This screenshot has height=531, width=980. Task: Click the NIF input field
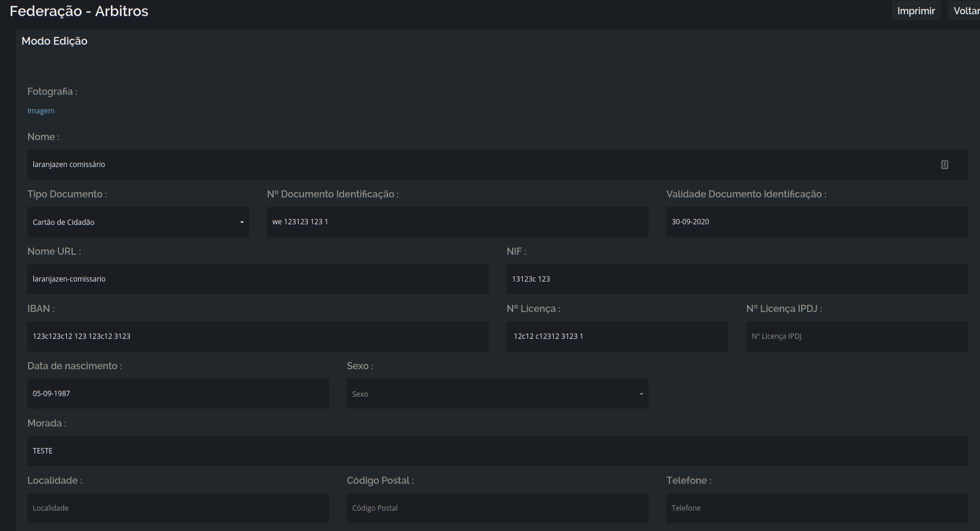[737, 279]
